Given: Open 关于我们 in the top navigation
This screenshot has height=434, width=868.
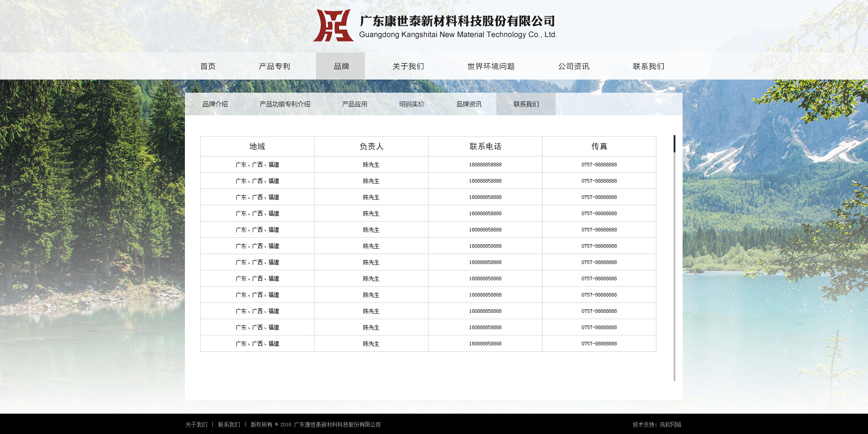Looking at the screenshot, I should point(408,66).
